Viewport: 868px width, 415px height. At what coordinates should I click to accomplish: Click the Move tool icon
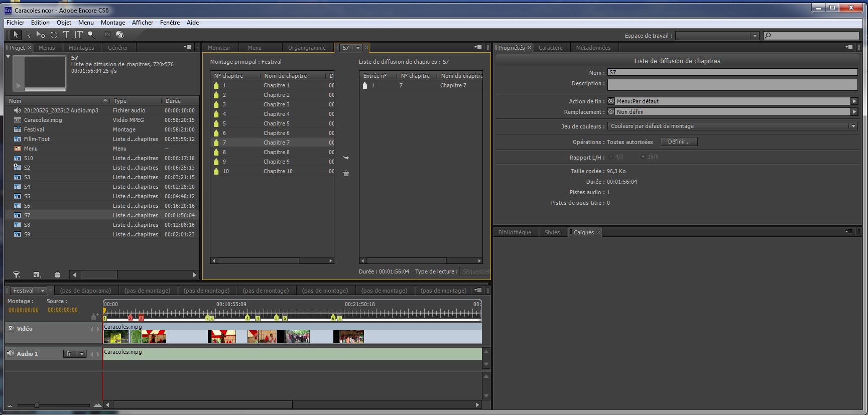click(x=41, y=35)
